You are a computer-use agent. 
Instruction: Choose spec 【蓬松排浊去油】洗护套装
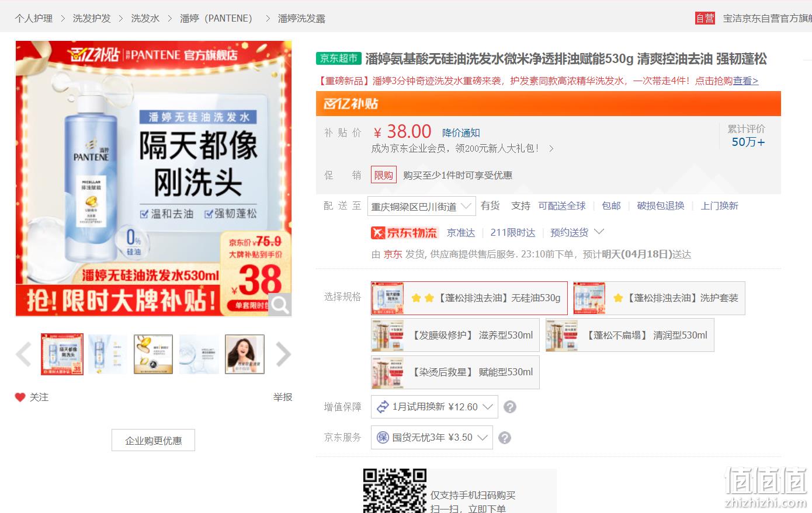point(659,298)
